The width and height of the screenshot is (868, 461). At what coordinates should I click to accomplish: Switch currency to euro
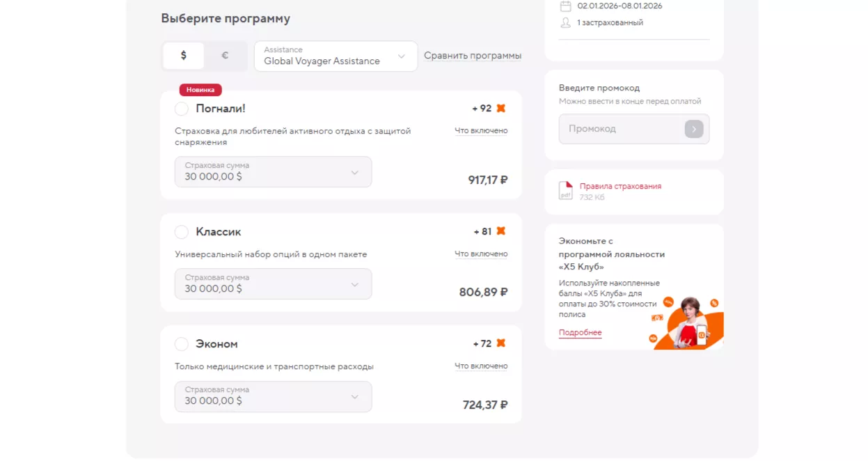[225, 56]
